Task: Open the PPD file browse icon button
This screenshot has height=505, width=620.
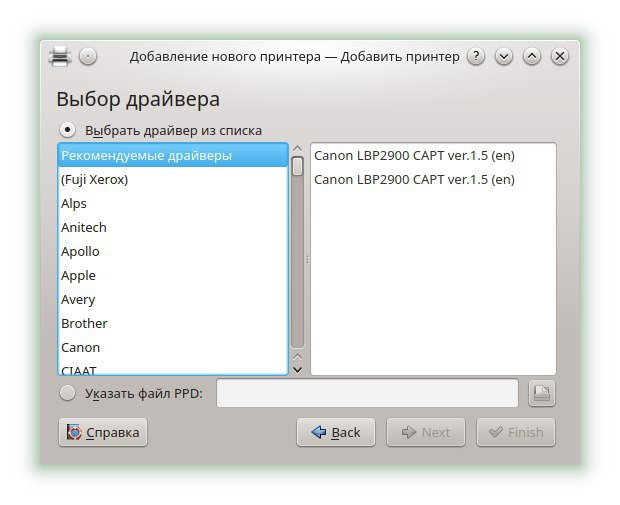Action: pyautogui.click(x=542, y=393)
